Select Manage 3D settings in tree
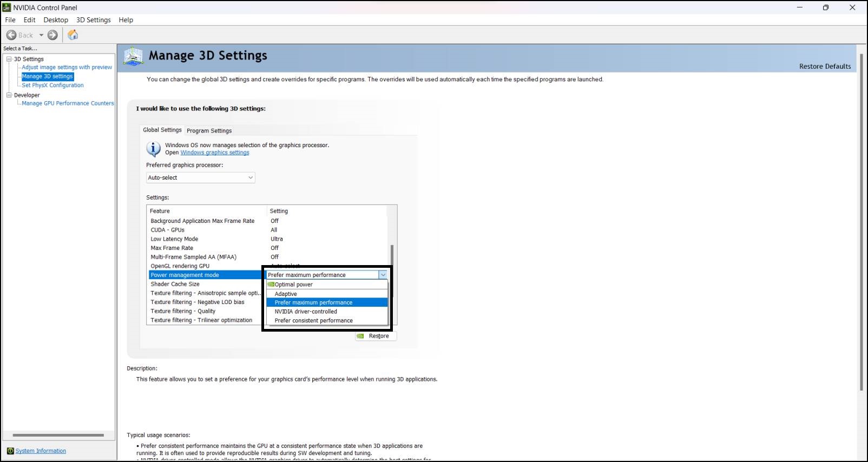 [47, 76]
